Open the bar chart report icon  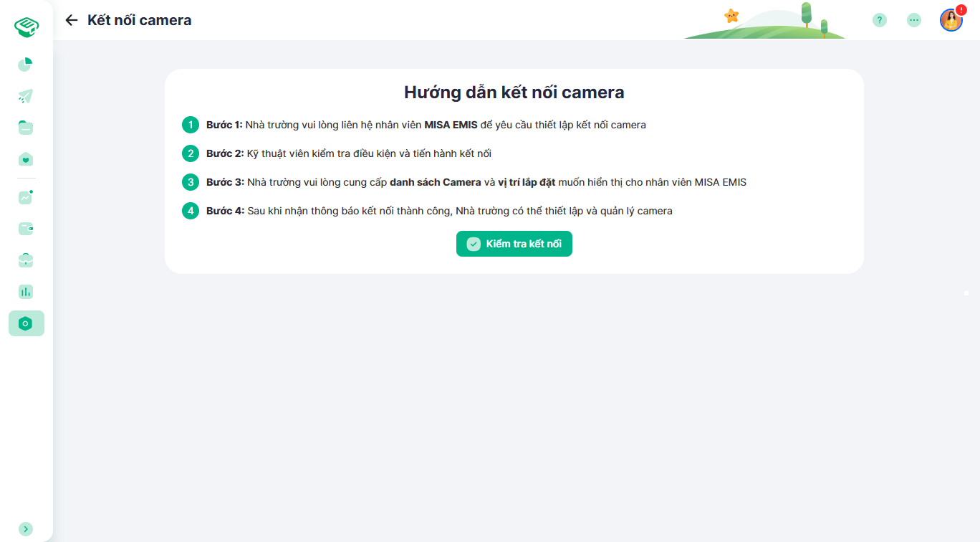coord(26,292)
